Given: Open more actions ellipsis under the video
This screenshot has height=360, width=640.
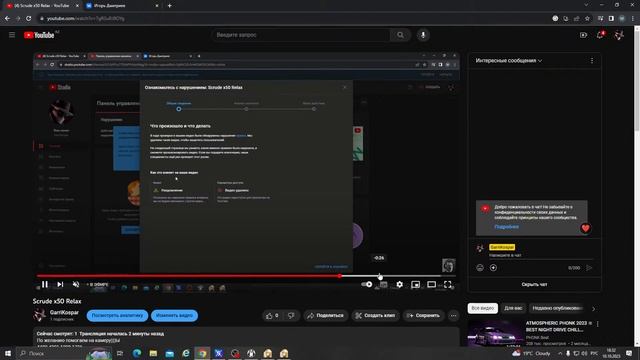Looking at the screenshot, I should coord(453,316).
